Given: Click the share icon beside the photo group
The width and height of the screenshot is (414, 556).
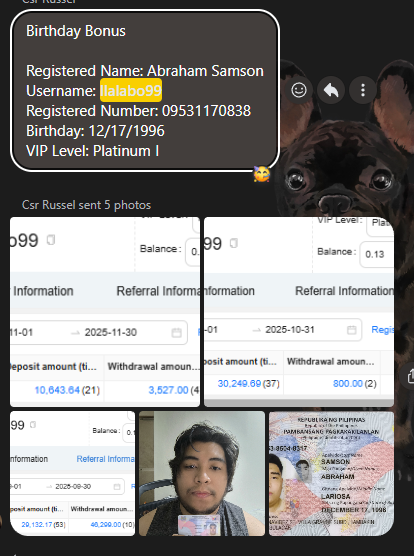Looking at the screenshot, I should click(x=410, y=376).
